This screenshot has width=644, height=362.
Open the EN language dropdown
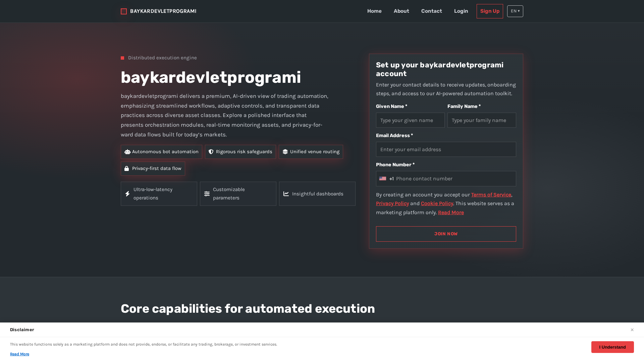tap(515, 11)
